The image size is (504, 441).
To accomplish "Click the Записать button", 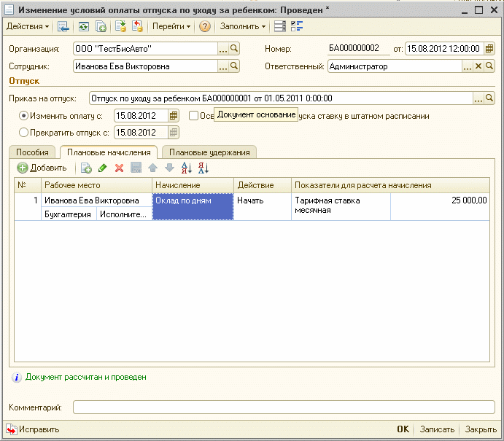I will tap(437, 429).
